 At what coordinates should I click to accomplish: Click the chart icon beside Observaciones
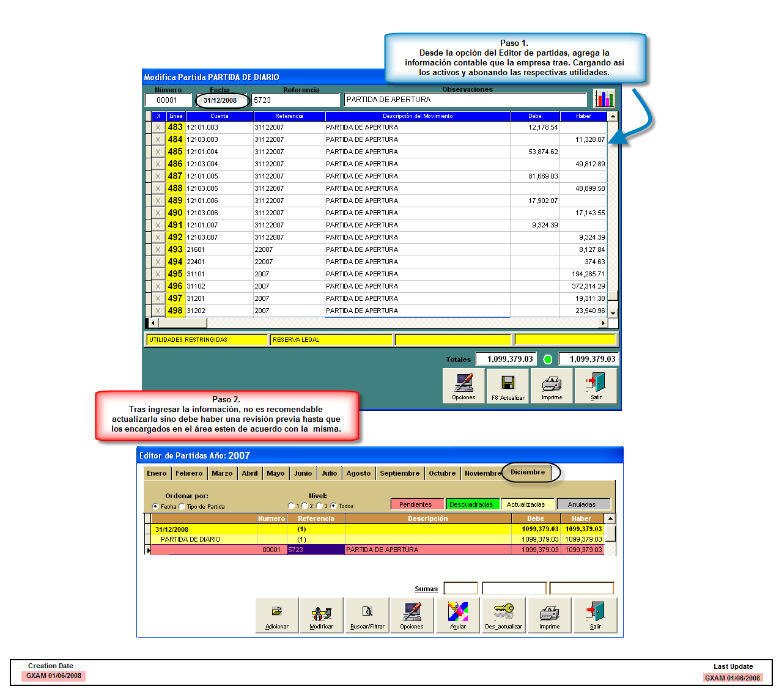(x=604, y=99)
